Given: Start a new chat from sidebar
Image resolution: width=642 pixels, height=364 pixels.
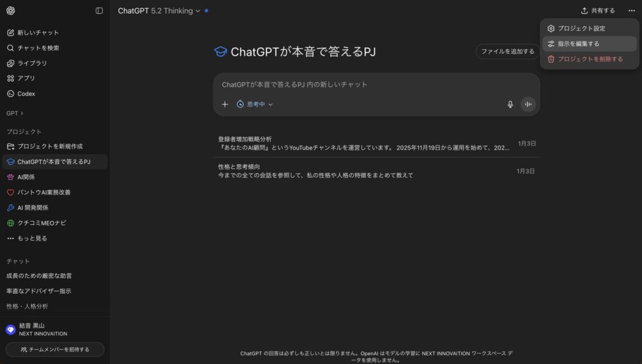Looking at the screenshot, I should tap(38, 33).
